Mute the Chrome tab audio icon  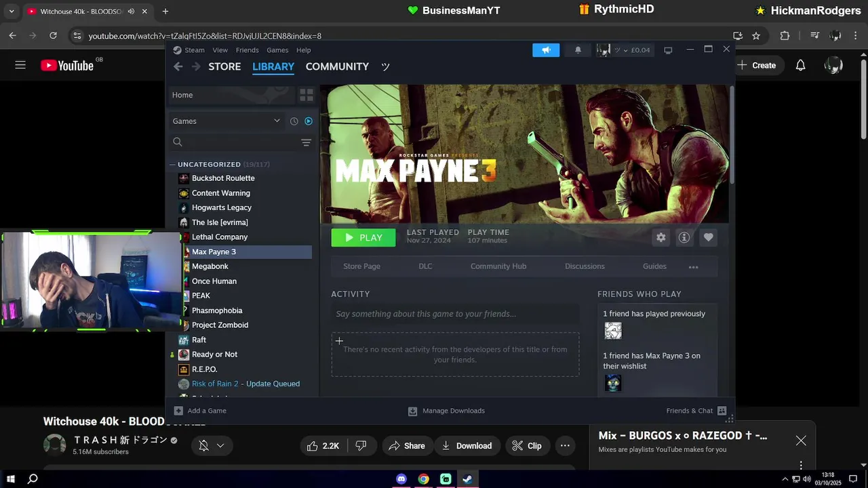[x=131, y=12]
